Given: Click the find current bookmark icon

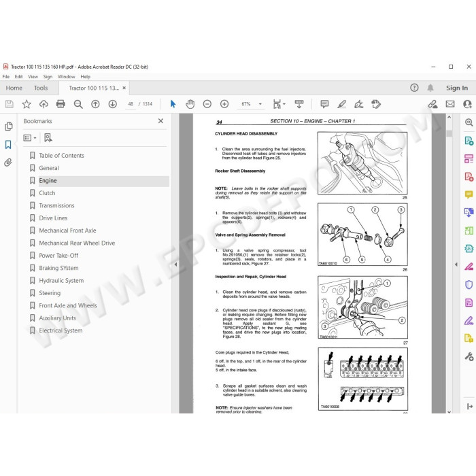Looking at the screenshot, I should 48,138.
